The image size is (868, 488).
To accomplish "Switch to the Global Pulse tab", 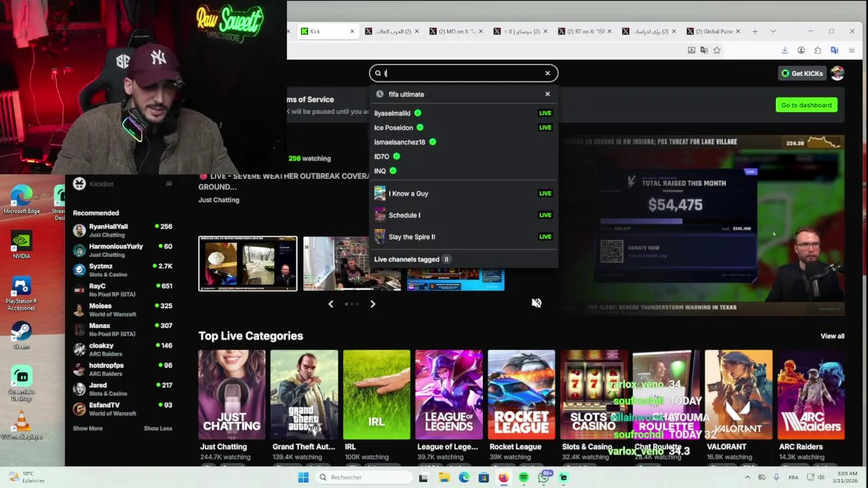I will coord(712,31).
